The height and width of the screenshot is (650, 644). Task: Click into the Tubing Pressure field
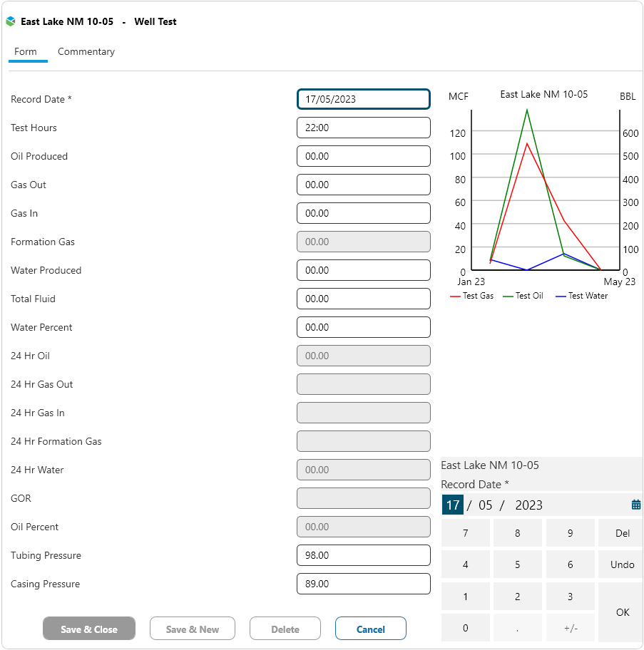(363, 555)
